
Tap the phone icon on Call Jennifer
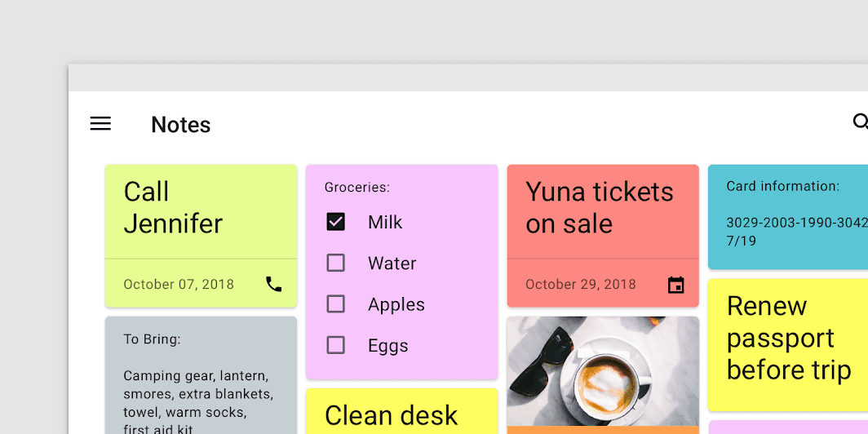coord(274,285)
